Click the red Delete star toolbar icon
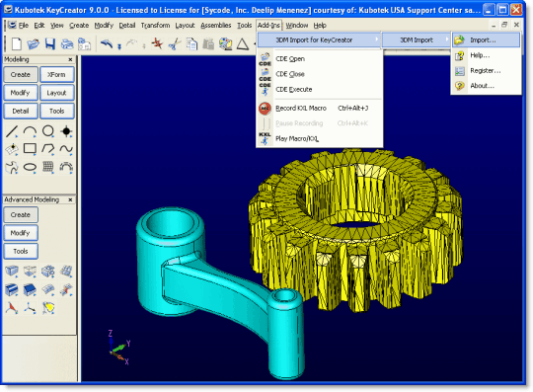Viewport: 533px width, 392px height. point(157,43)
